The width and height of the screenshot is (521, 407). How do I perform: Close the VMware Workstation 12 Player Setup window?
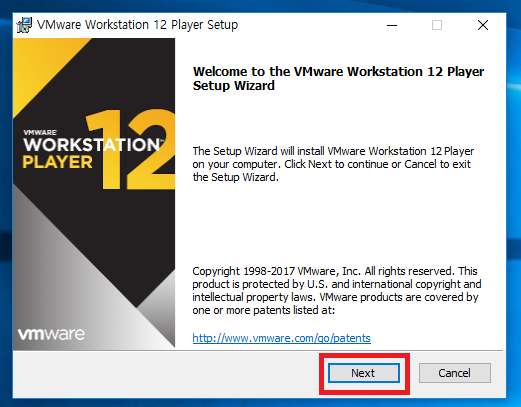pyautogui.click(x=483, y=25)
